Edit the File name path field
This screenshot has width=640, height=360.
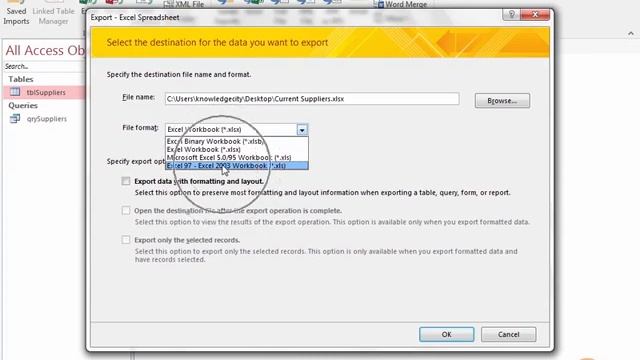tap(312, 99)
